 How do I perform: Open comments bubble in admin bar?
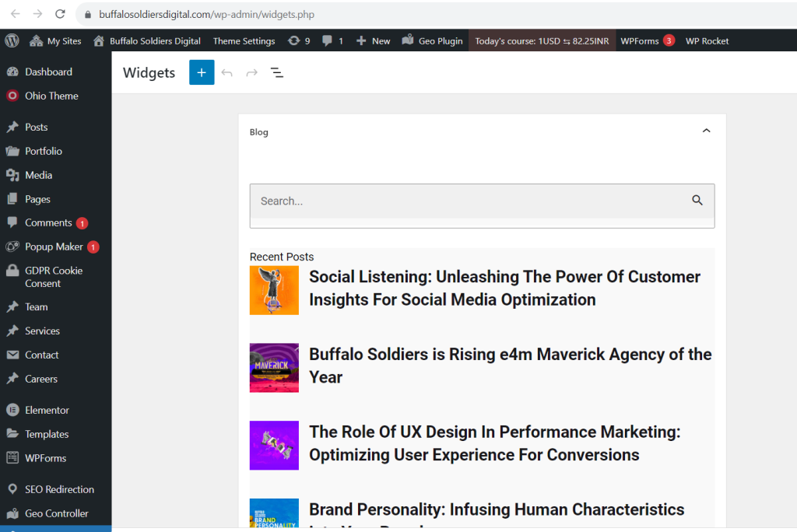(x=332, y=40)
